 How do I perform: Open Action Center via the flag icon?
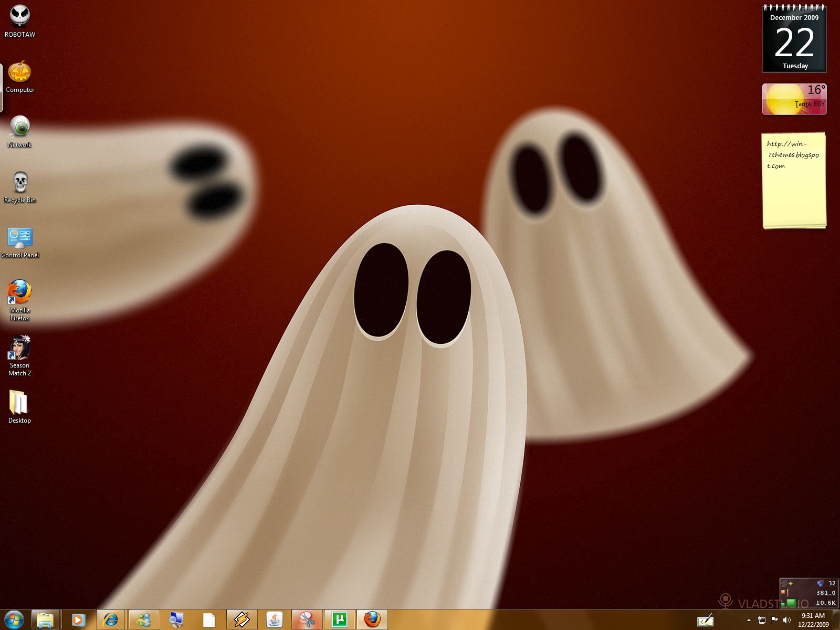774,620
